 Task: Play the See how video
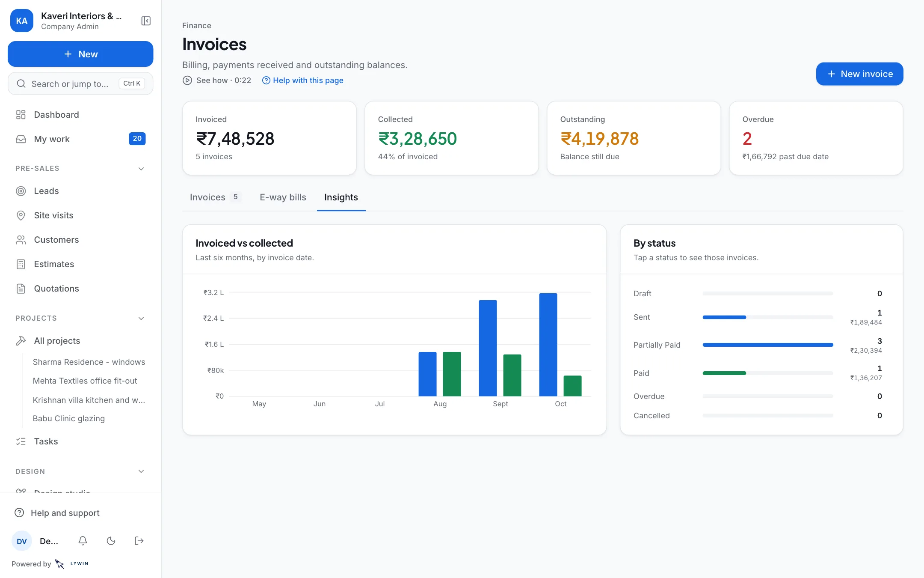217,80
